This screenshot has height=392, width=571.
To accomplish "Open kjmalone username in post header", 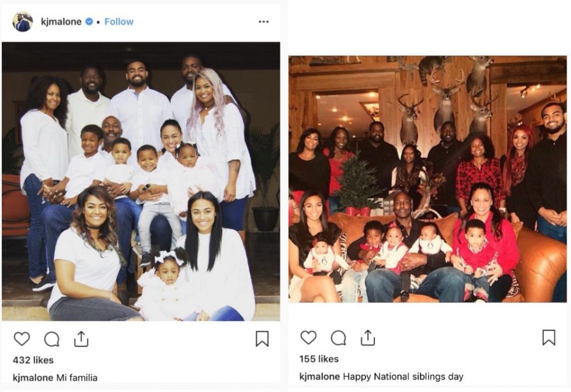I will (x=61, y=22).
